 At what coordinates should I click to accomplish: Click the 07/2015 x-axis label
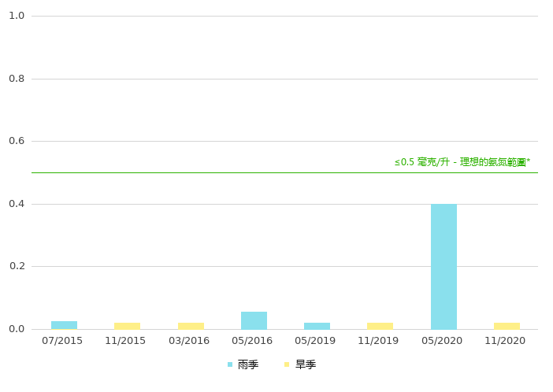pyautogui.click(x=62, y=341)
